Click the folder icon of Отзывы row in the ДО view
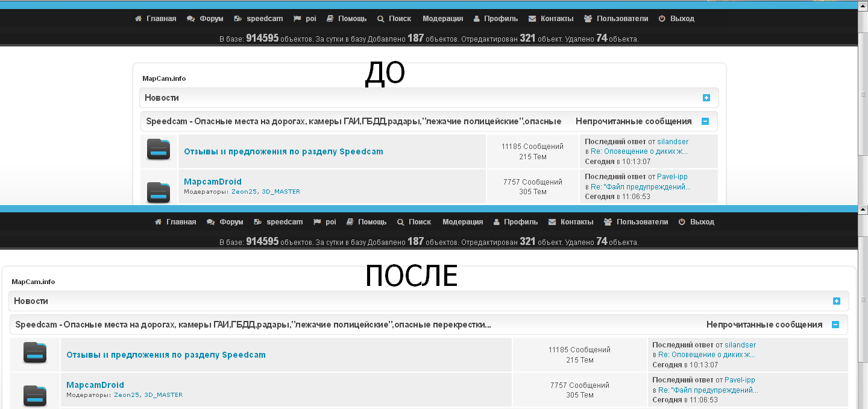The height and width of the screenshot is (409, 868). tap(159, 150)
